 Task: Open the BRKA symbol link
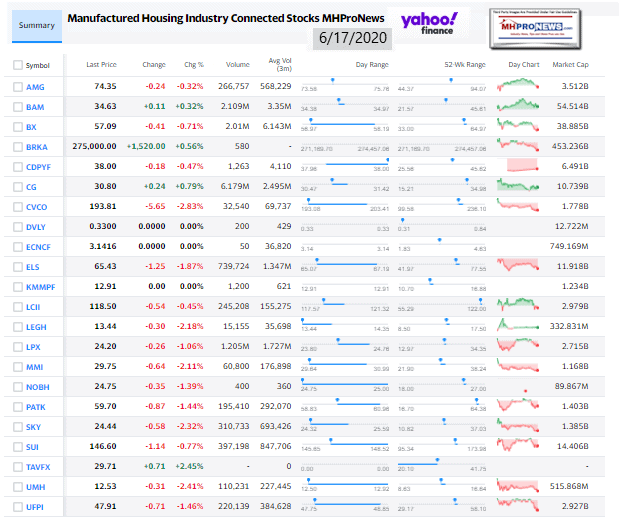[x=39, y=147]
